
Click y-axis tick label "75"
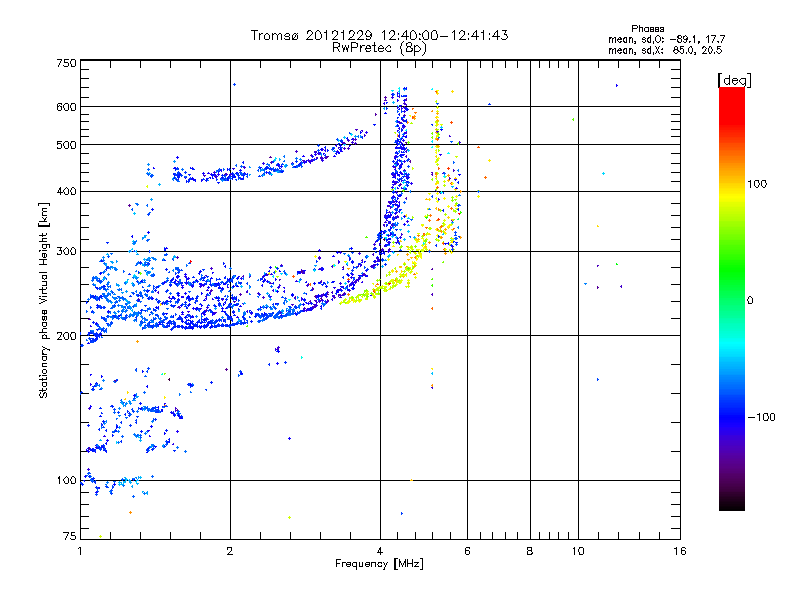(x=70, y=536)
